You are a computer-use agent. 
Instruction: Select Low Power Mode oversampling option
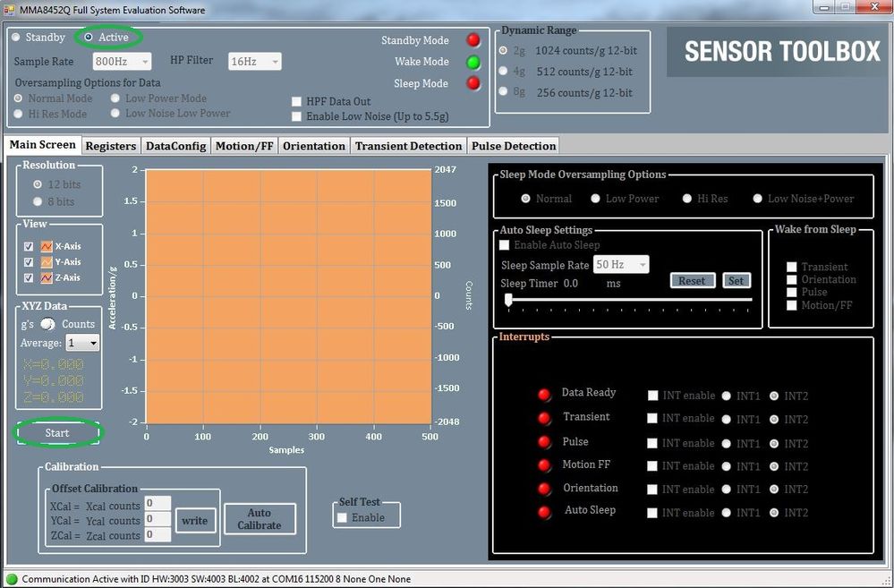(x=115, y=98)
